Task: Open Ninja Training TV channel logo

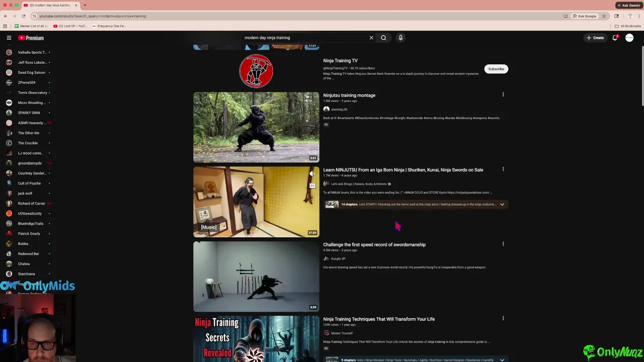Action: pos(256,71)
